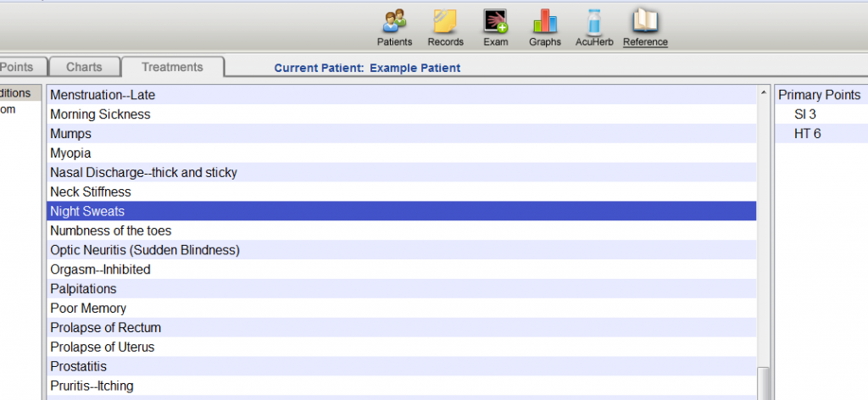Select Optic Neuritis (Sudden Blindness) entry
The width and height of the screenshot is (868, 400).
click(401, 250)
